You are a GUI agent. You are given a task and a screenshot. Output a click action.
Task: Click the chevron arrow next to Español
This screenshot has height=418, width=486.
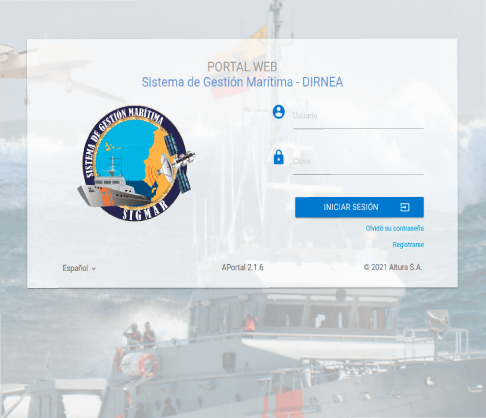coord(94,269)
